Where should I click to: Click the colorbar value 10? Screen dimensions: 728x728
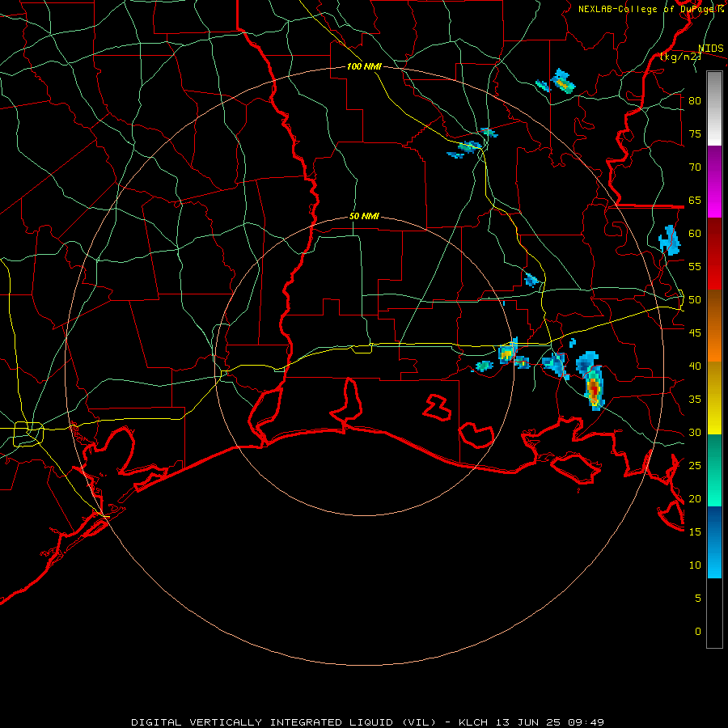(695, 565)
